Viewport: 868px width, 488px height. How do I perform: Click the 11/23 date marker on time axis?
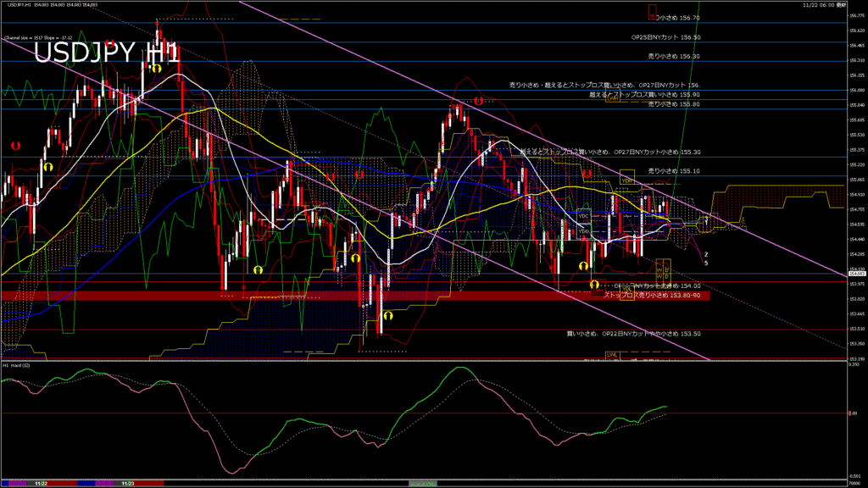(128, 484)
